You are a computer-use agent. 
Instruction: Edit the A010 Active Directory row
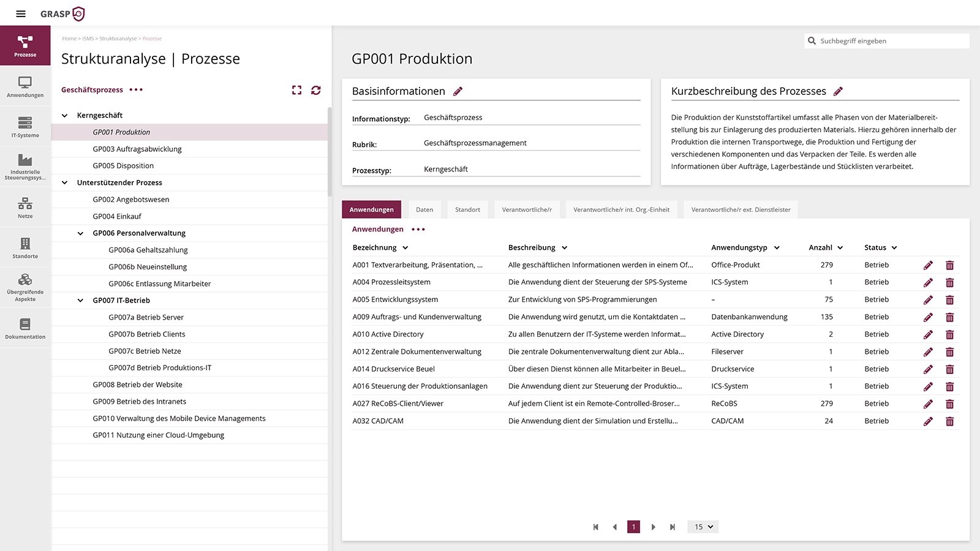[928, 334]
